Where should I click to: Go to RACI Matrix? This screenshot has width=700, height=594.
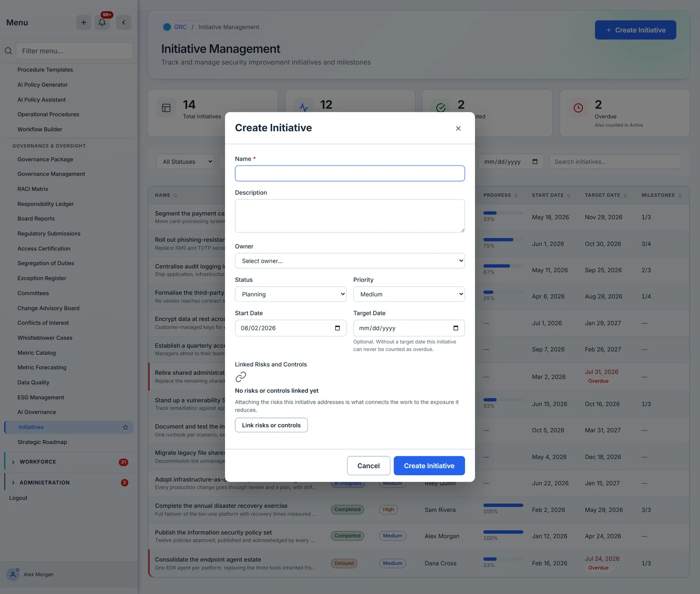[33, 189]
